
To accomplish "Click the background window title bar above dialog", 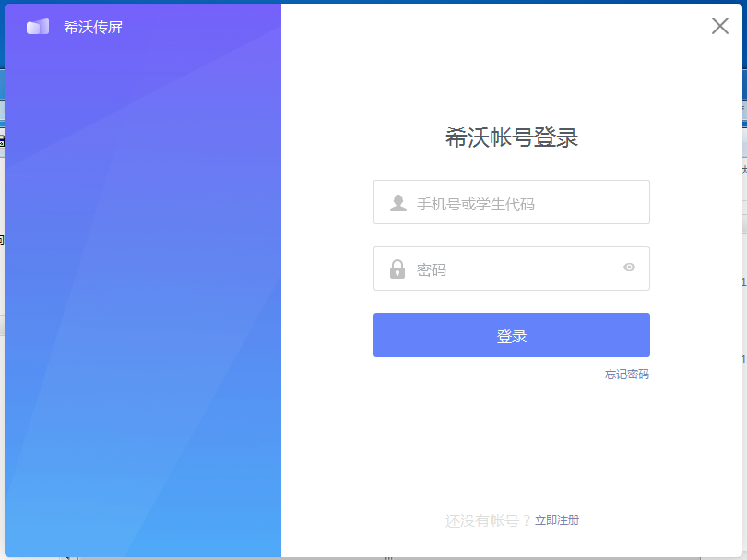I will click(x=373, y=2).
